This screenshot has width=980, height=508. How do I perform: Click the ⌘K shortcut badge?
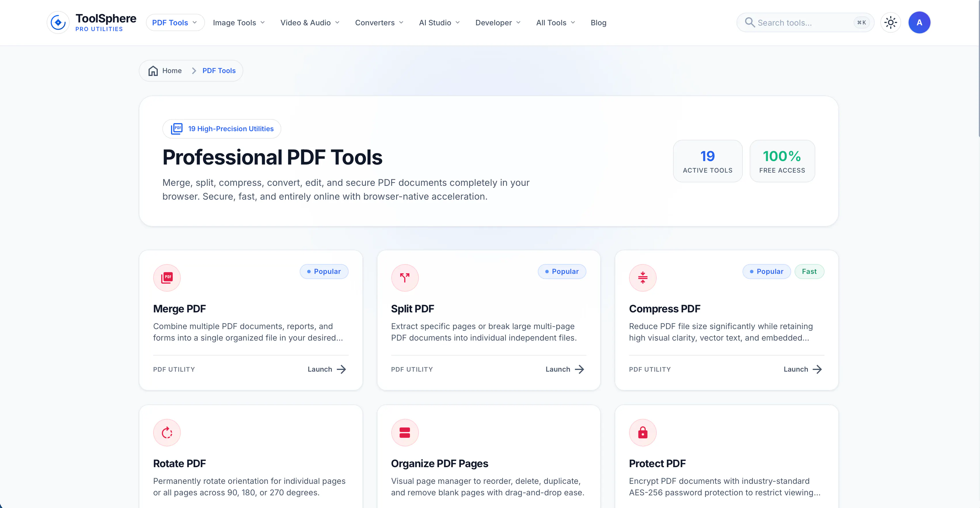coord(861,22)
